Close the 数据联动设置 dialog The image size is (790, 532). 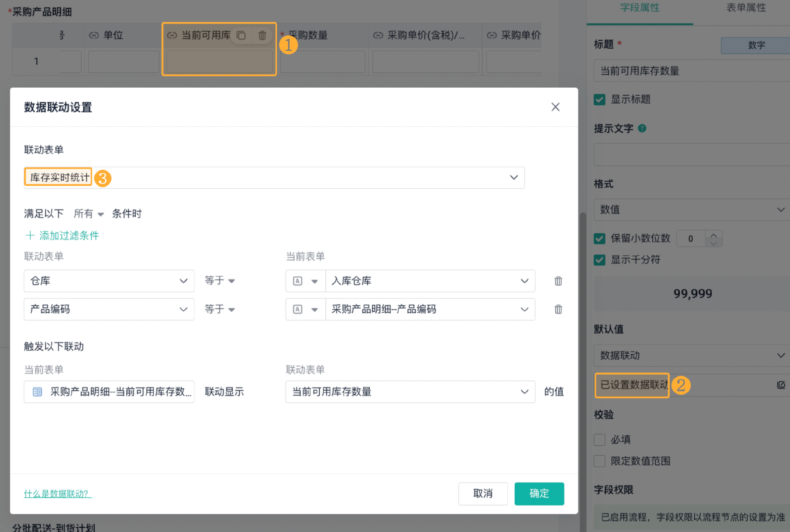click(x=555, y=107)
